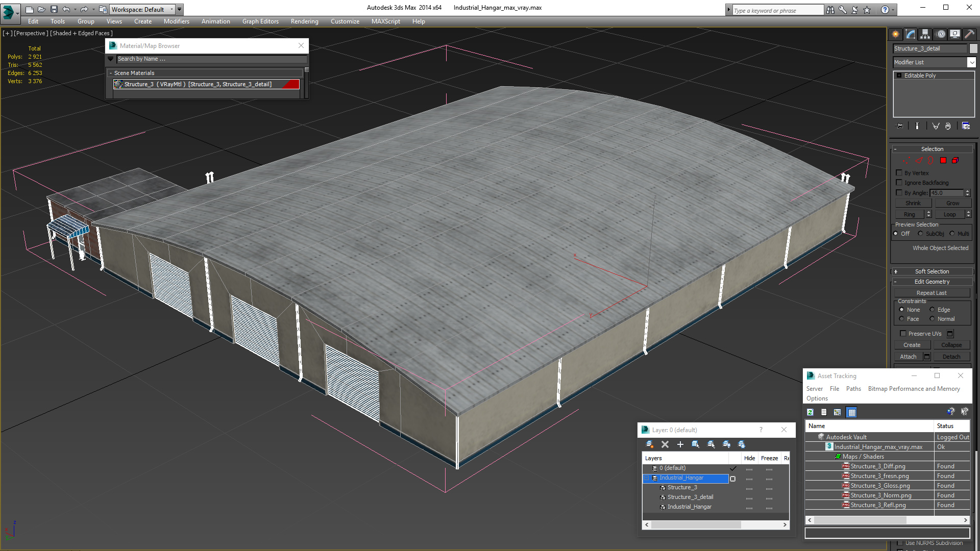
Task: Select Border sub-object level icon
Action: coord(930,161)
